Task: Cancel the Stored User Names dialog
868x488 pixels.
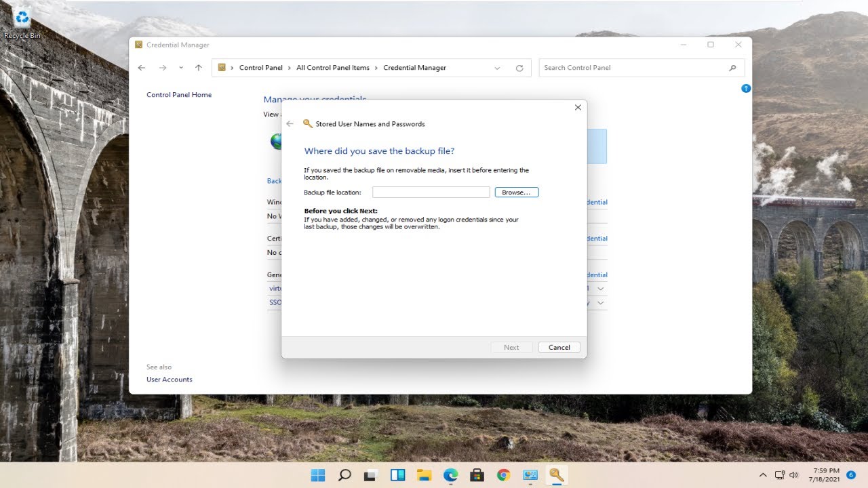Action: [559, 347]
